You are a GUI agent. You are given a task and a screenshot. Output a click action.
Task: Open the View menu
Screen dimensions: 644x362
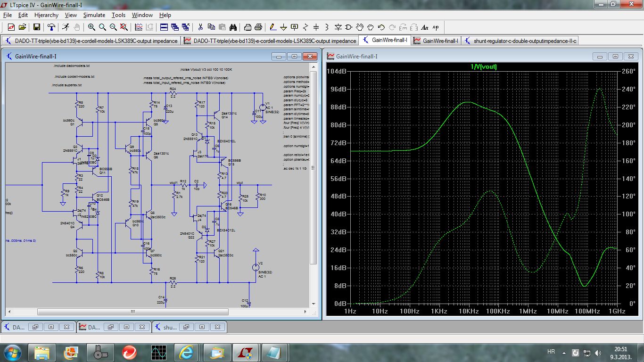click(71, 15)
